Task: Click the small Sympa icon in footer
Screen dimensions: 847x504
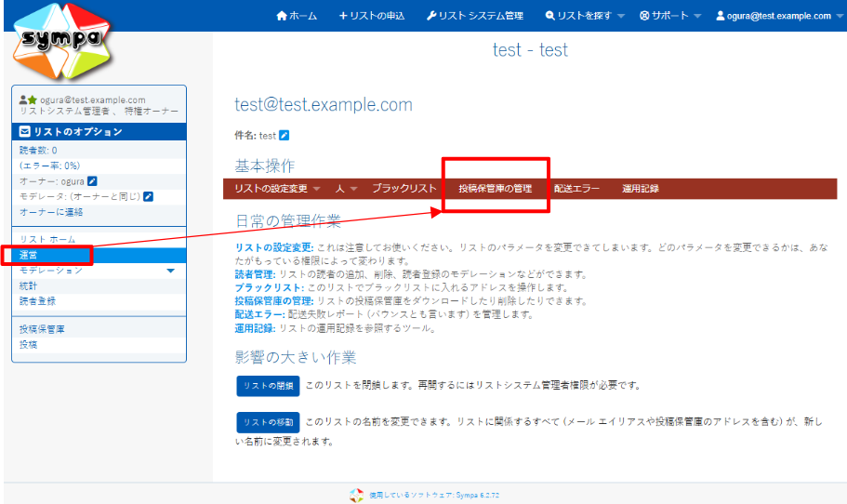Action: (x=356, y=495)
